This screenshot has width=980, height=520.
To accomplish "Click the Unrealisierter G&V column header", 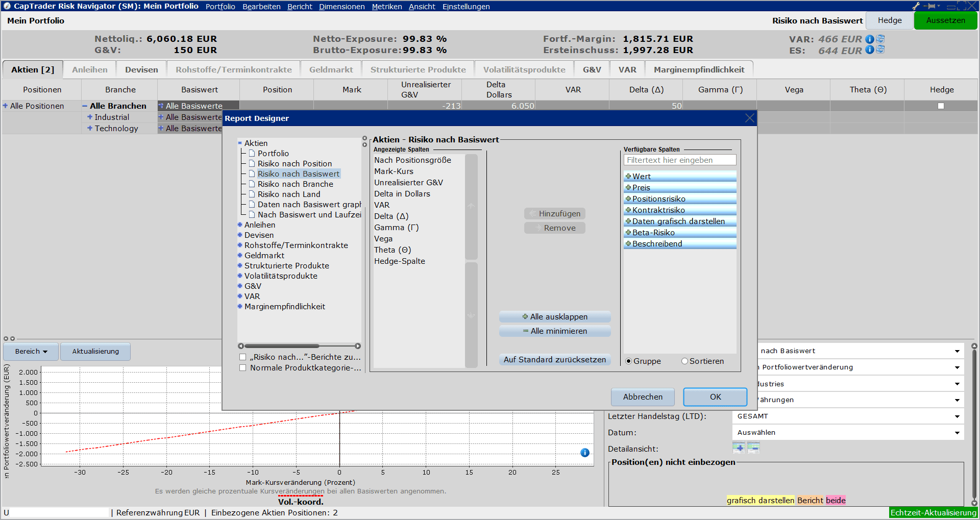I will (425, 89).
